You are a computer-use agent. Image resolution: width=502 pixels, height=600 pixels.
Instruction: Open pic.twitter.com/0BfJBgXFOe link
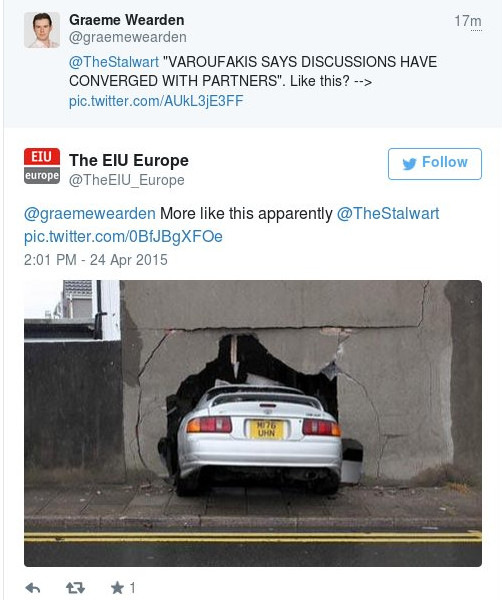[x=123, y=236]
